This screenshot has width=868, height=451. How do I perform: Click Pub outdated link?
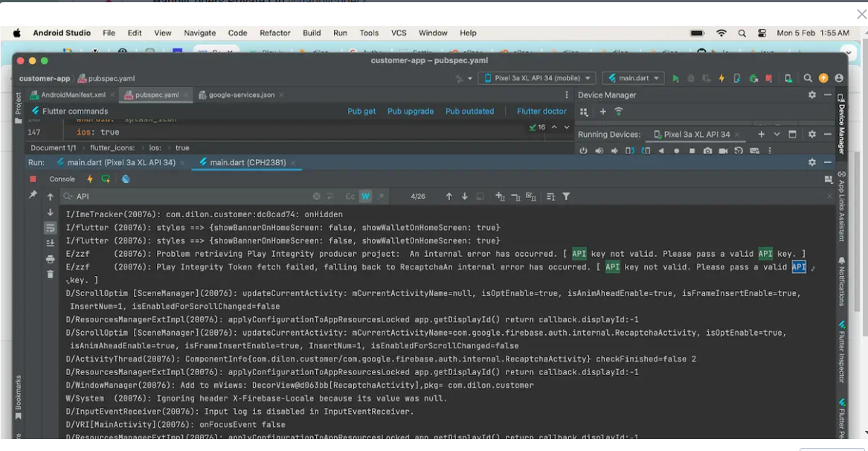click(x=470, y=111)
